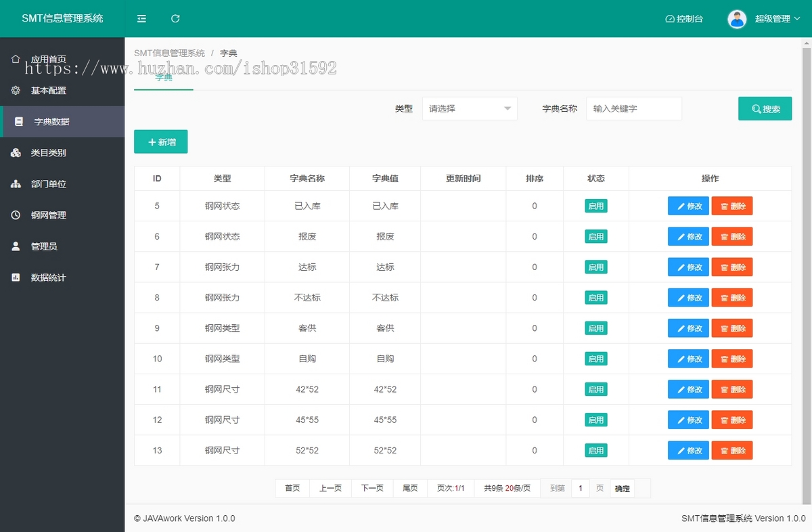Delete the 客供 row ID 9
Screen dimensions: 812x532
tap(732, 328)
